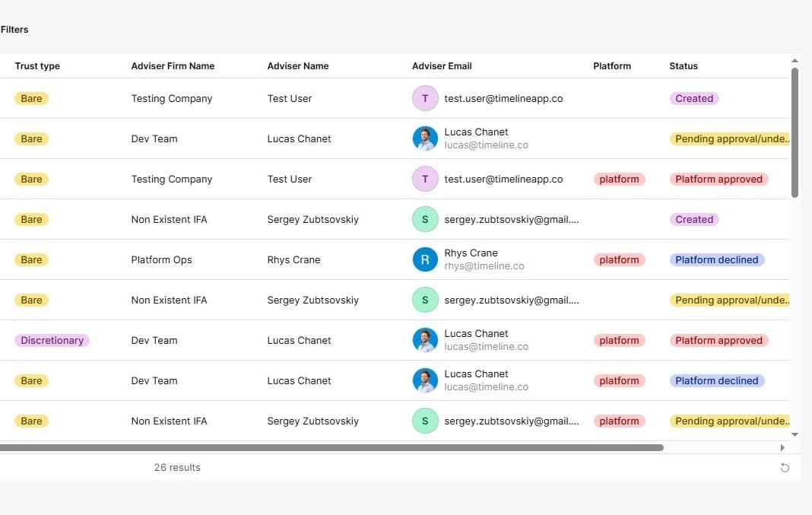The image size is (812, 515).
Task: Click the horizontal scrollbar right arrow
Action: [782, 447]
